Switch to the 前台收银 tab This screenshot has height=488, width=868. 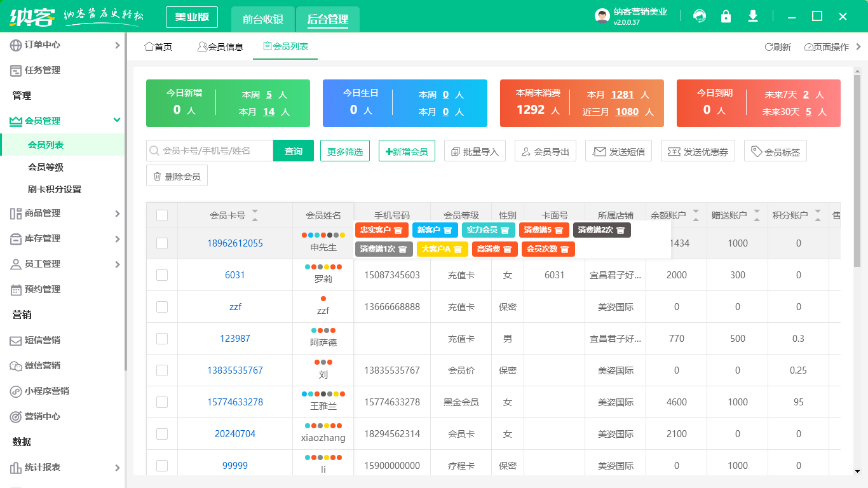coord(263,19)
